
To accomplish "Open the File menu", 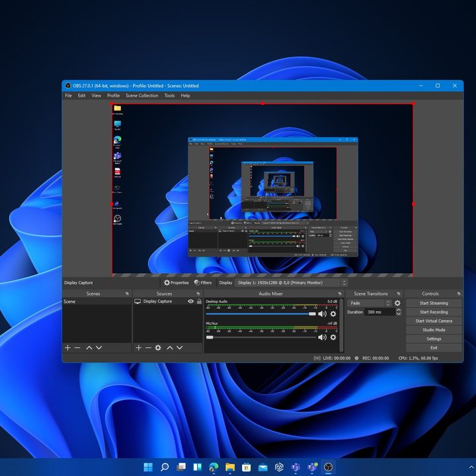I will point(68,95).
